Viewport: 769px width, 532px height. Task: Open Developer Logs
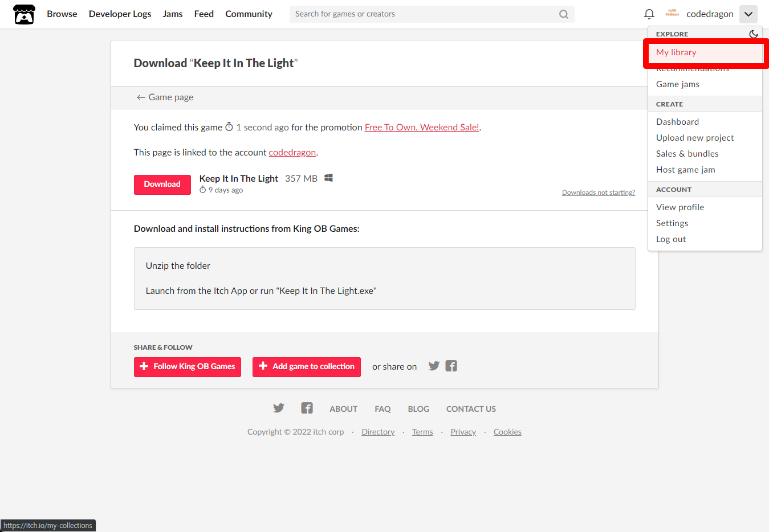point(120,14)
